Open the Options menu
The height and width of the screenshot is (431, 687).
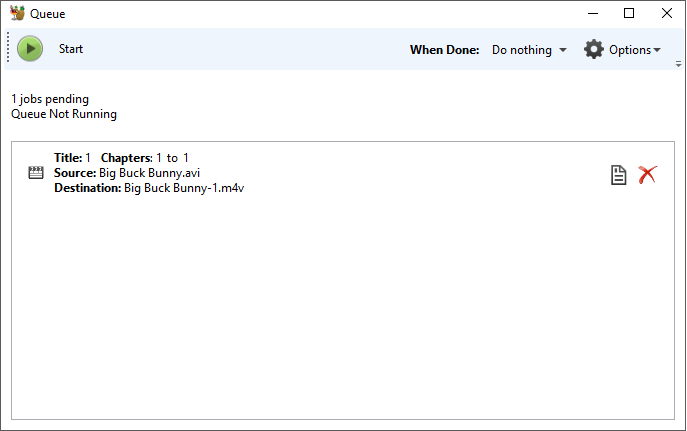point(630,50)
